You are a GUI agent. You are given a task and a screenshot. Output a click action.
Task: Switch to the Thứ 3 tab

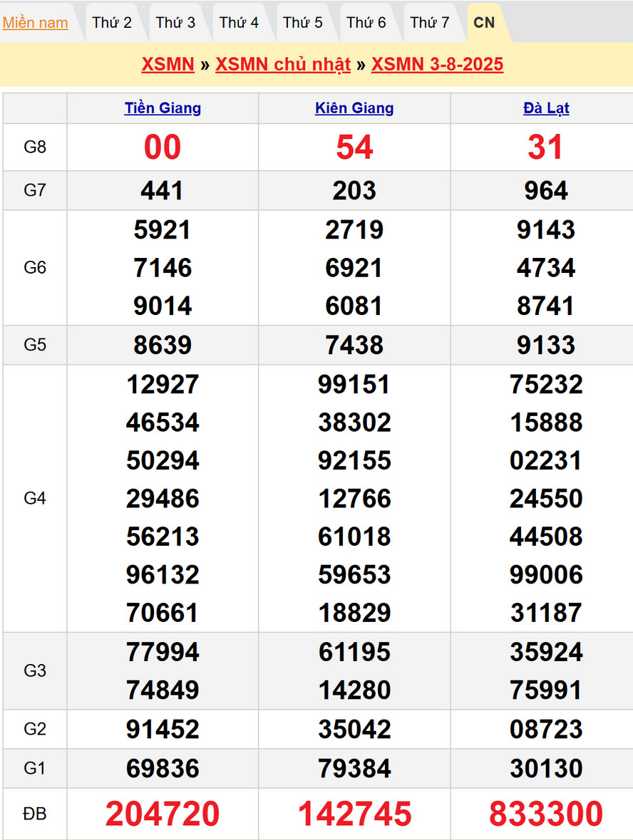175,23
